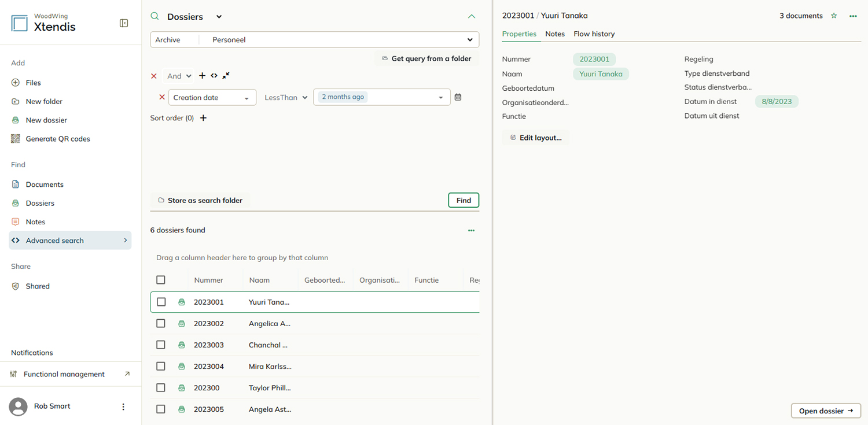
Task: Add a new condition with plus icon
Action: (x=202, y=76)
